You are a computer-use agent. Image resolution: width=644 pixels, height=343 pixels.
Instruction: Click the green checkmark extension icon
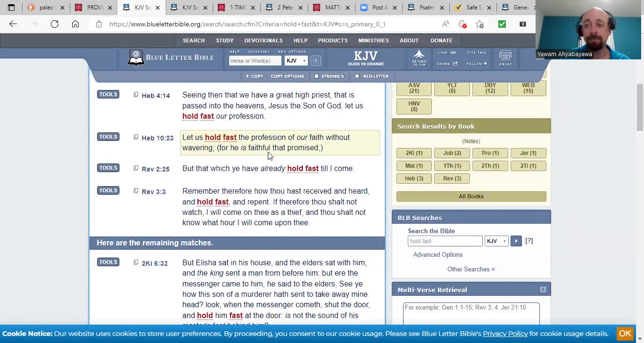coord(502,24)
